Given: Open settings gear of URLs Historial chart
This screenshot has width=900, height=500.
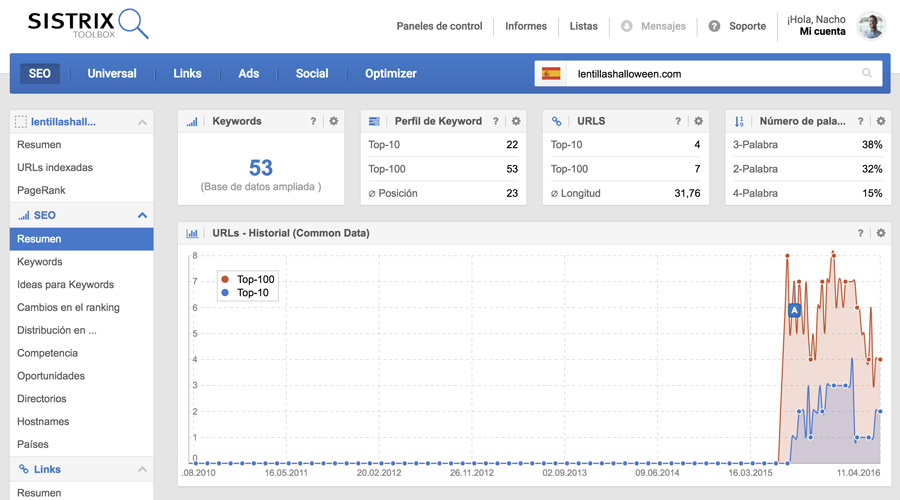Looking at the screenshot, I should pyautogui.click(x=881, y=233).
